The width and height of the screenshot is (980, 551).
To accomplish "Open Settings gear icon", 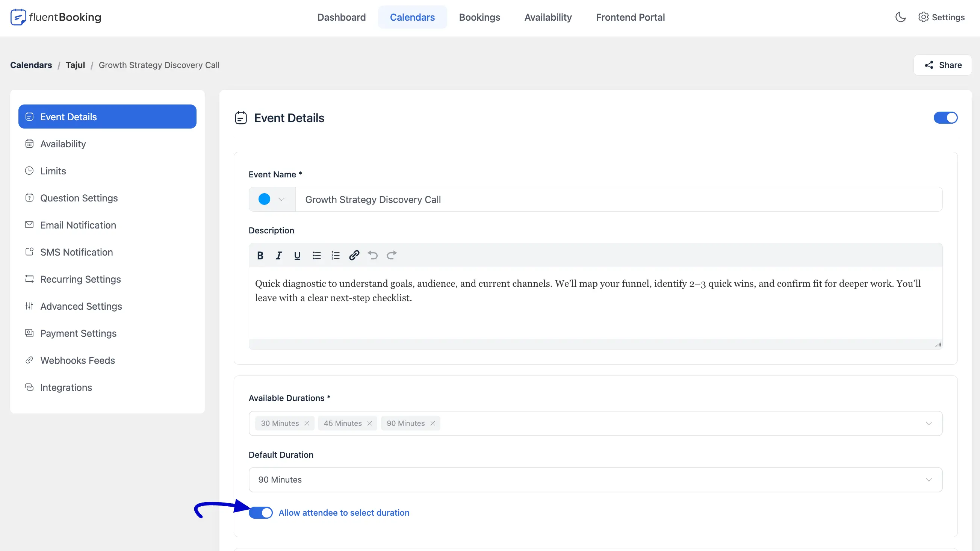I will tap(923, 17).
